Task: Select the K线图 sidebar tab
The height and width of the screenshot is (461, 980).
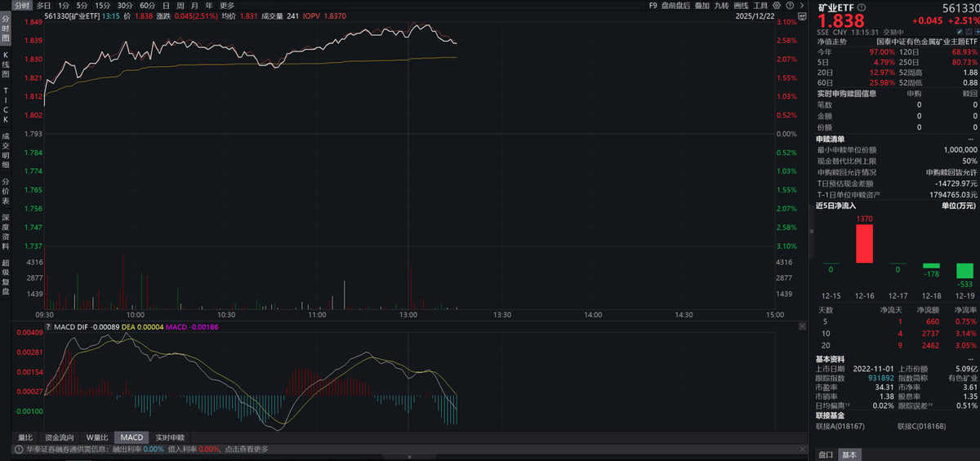Action: [x=6, y=63]
